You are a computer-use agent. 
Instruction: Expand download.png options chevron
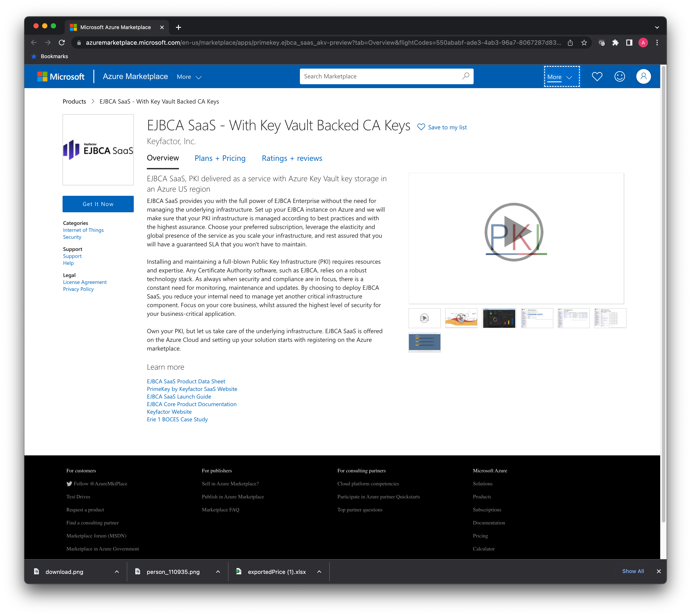[117, 572]
